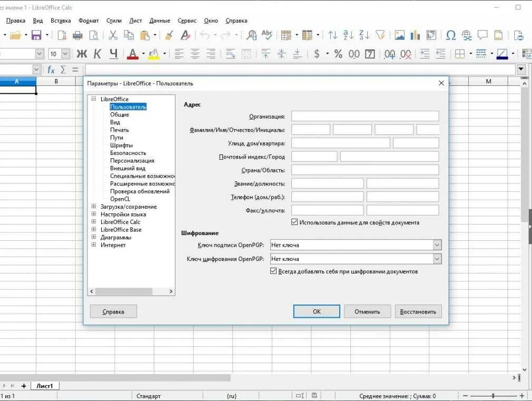This screenshot has height=401, width=532.
Task: Click the Cut scissors icon
Action: tap(113, 35)
